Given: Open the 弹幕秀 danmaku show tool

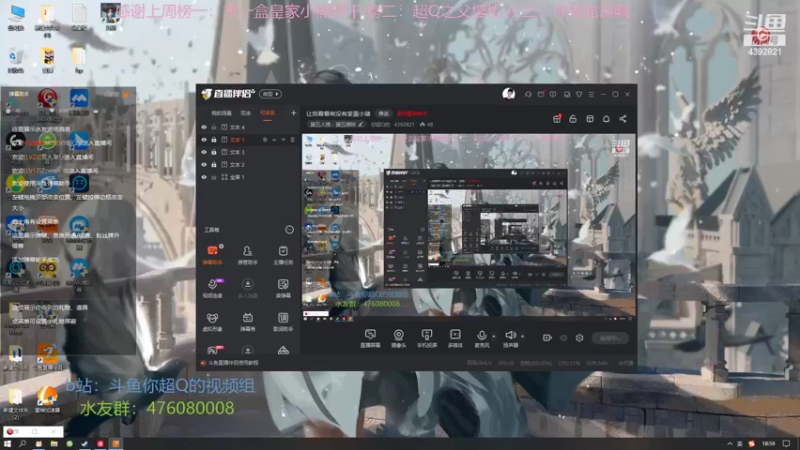Looking at the screenshot, I should tap(247, 322).
